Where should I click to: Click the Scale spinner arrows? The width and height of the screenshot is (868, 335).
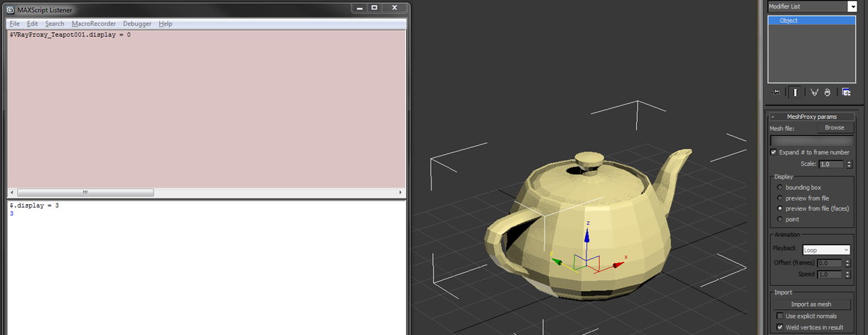[x=848, y=164]
